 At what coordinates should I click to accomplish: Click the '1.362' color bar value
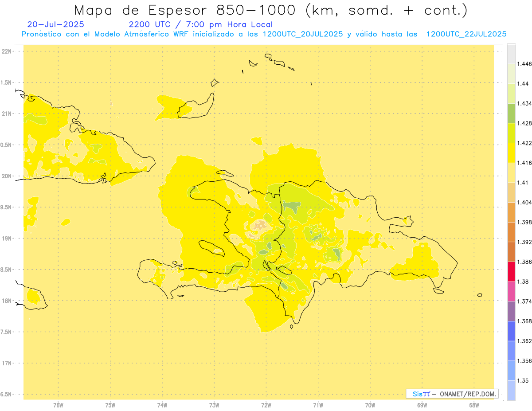[524, 341]
